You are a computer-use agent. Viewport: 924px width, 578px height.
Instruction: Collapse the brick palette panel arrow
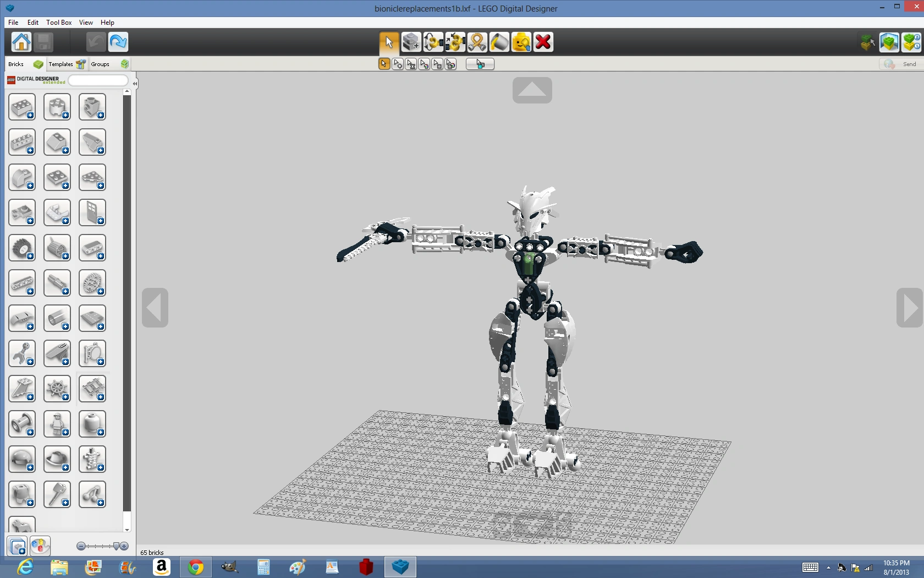pyautogui.click(x=135, y=84)
